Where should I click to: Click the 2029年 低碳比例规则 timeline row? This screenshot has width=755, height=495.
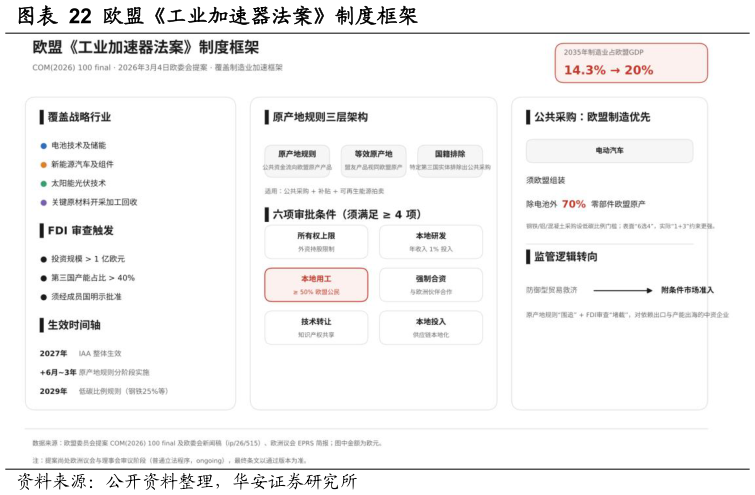click(x=104, y=391)
